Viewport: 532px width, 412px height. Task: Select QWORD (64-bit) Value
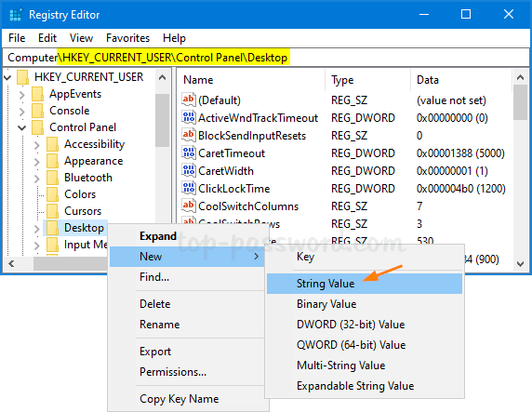(365, 345)
